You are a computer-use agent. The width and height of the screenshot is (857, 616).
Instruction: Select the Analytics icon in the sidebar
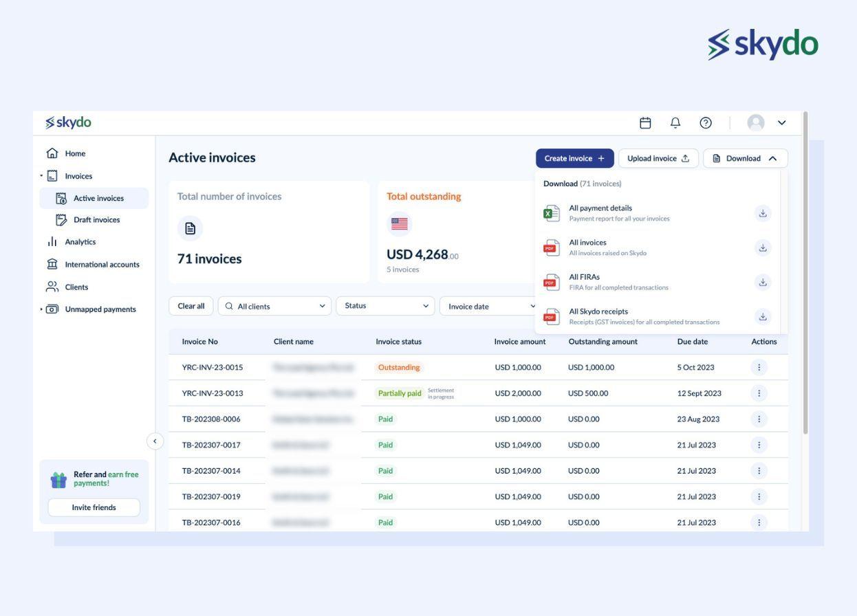(52, 242)
